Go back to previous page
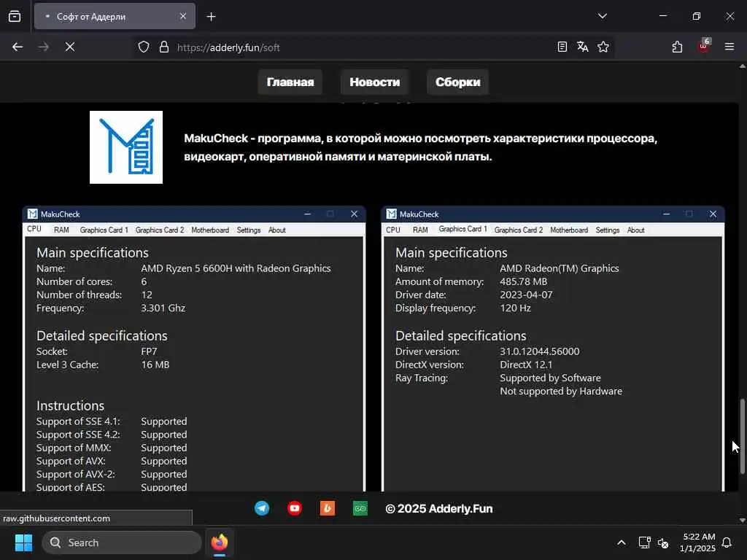The width and height of the screenshot is (747, 560). [x=18, y=47]
